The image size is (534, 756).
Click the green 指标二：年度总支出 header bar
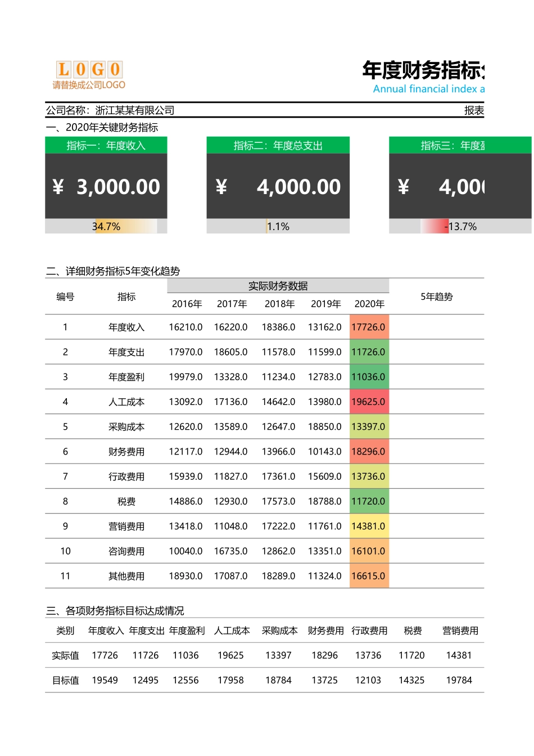[278, 145]
